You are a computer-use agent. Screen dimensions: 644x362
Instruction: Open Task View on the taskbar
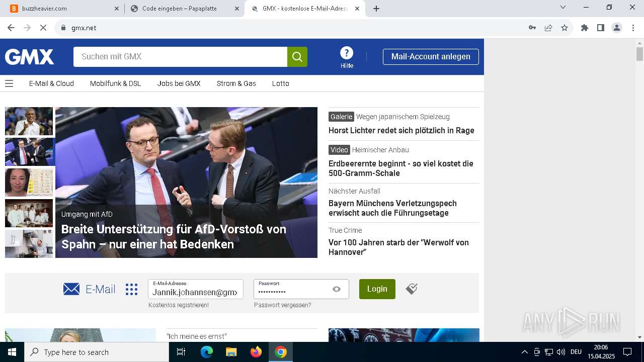click(181, 352)
